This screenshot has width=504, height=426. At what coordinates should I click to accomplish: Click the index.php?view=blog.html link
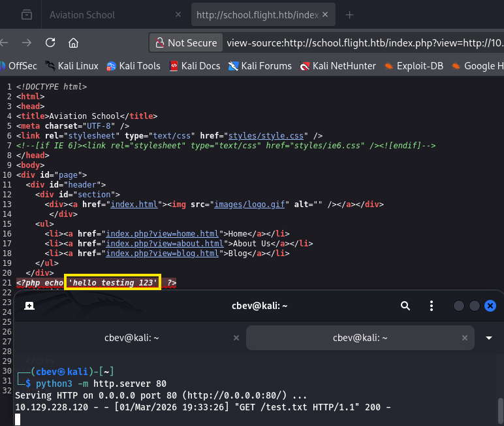click(163, 253)
